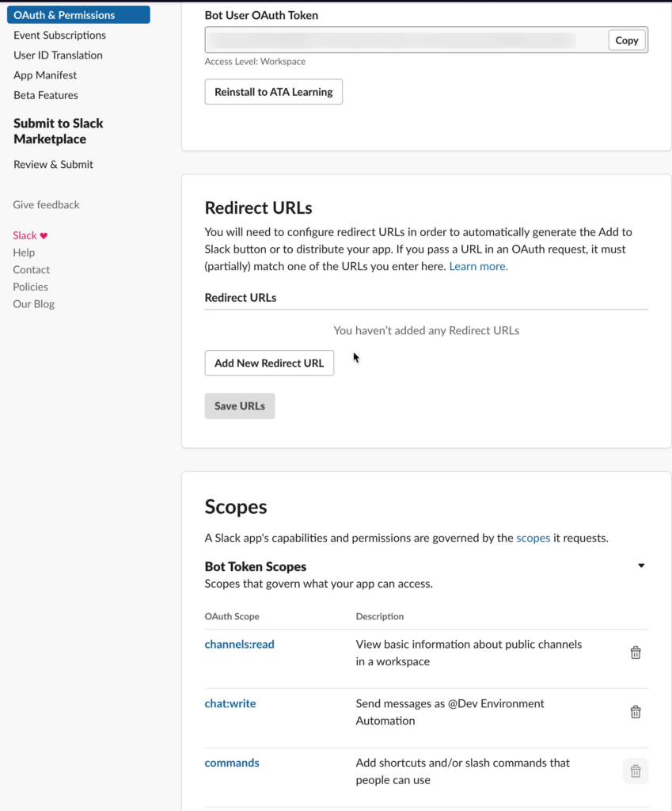Click the heart icon next to Slack
The image size is (672, 811).
(44, 235)
